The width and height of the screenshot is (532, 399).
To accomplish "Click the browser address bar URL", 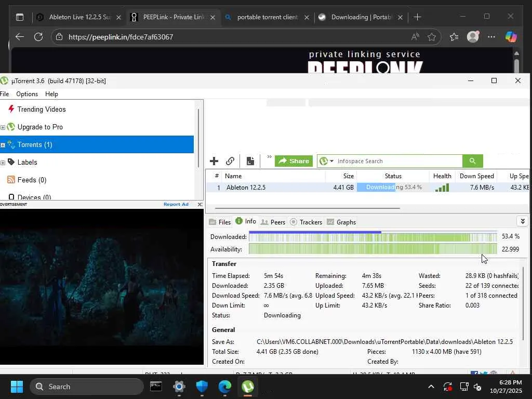I will tap(121, 37).
